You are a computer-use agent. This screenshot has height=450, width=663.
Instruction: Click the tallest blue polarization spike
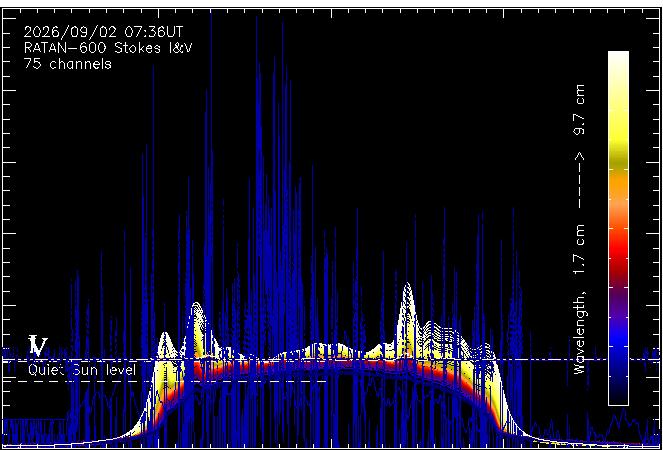point(258,127)
